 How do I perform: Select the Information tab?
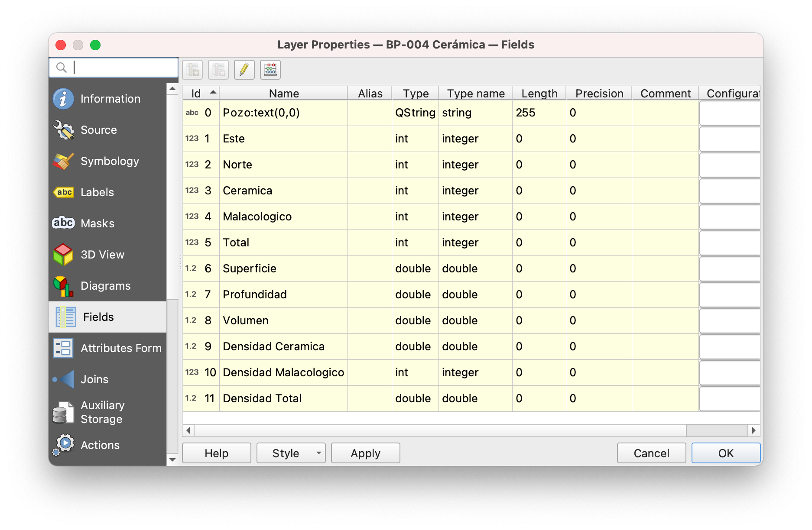[x=110, y=99]
